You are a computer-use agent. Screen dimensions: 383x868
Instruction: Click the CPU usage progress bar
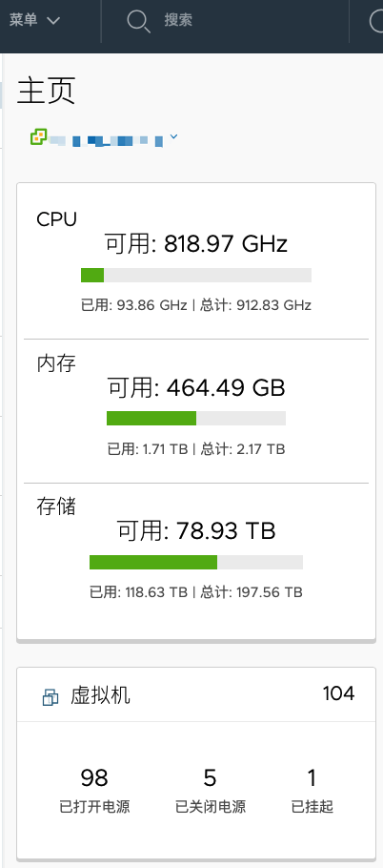tap(196, 275)
